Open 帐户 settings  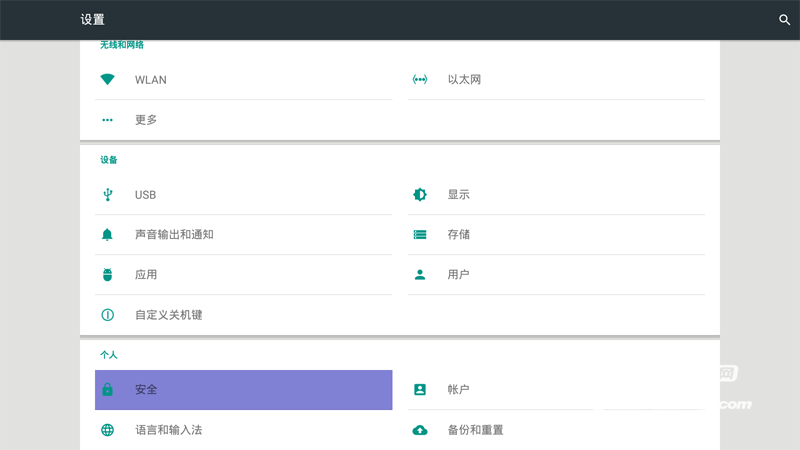[556, 390]
